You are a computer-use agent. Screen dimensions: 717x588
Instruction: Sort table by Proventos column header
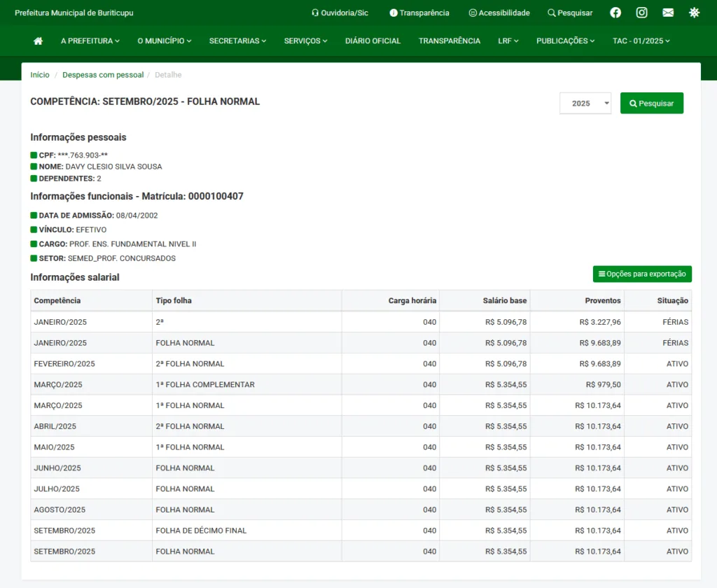point(602,301)
